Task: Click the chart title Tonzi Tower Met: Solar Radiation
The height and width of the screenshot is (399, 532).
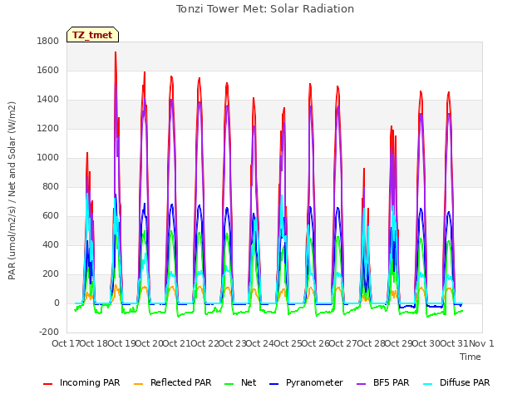Action: pyautogui.click(x=265, y=9)
